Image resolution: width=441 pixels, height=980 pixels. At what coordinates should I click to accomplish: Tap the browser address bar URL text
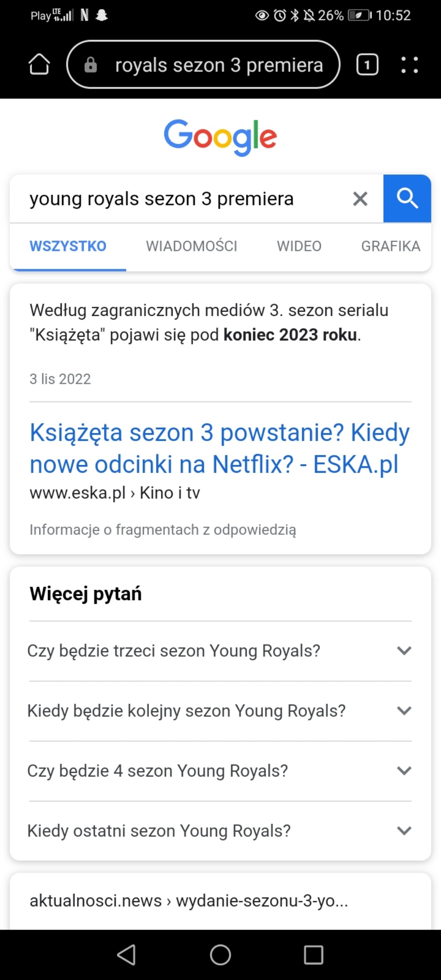click(x=219, y=65)
